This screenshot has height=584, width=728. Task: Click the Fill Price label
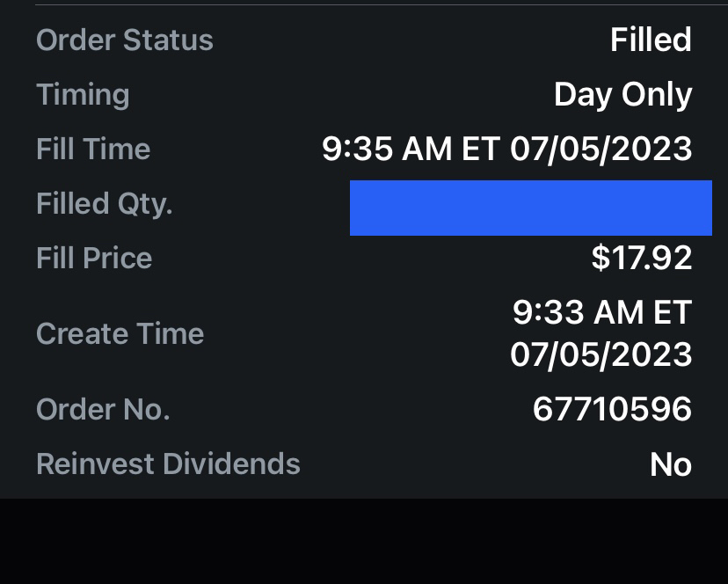94,259
